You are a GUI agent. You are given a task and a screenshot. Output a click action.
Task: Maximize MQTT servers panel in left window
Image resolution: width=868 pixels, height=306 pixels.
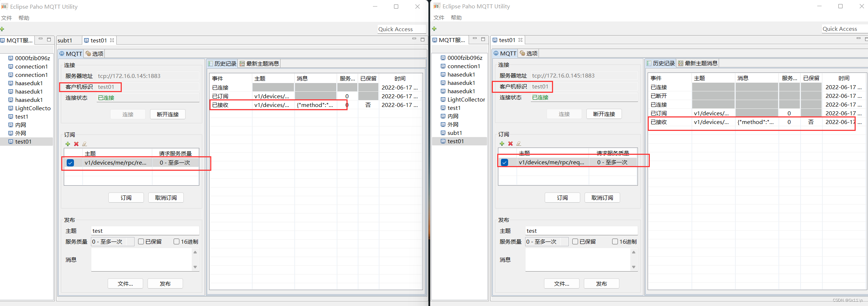coord(49,40)
